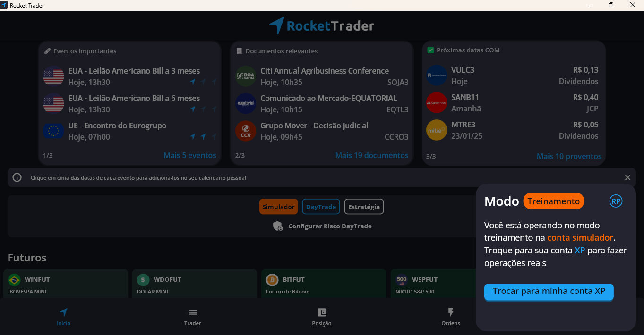Click "Comunicado ao Mercado-EQUATORIAL" title
This screenshot has width=644, height=335.
(329, 98)
